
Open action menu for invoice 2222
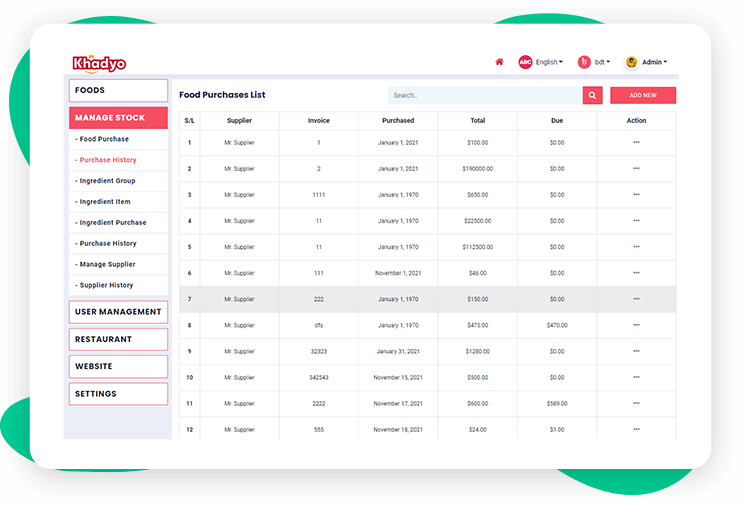pyautogui.click(x=636, y=403)
